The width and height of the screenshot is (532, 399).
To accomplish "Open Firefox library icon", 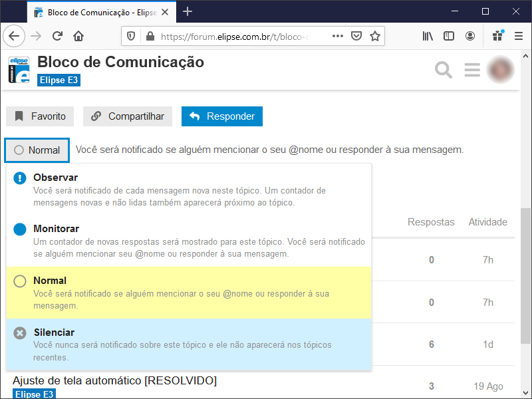I will click(428, 36).
